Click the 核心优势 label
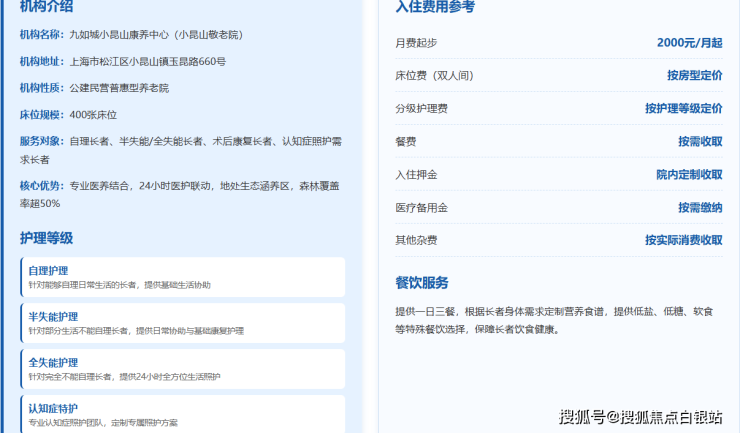Screen dimensions: 740x433 (x=42, y=186)
